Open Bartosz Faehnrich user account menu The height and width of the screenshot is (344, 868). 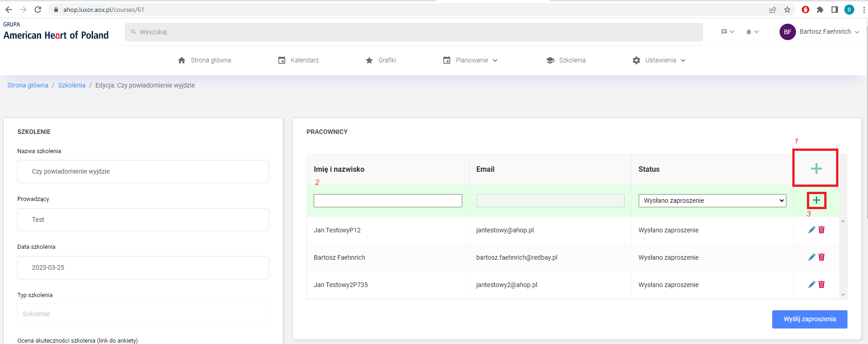click(820, 32)
